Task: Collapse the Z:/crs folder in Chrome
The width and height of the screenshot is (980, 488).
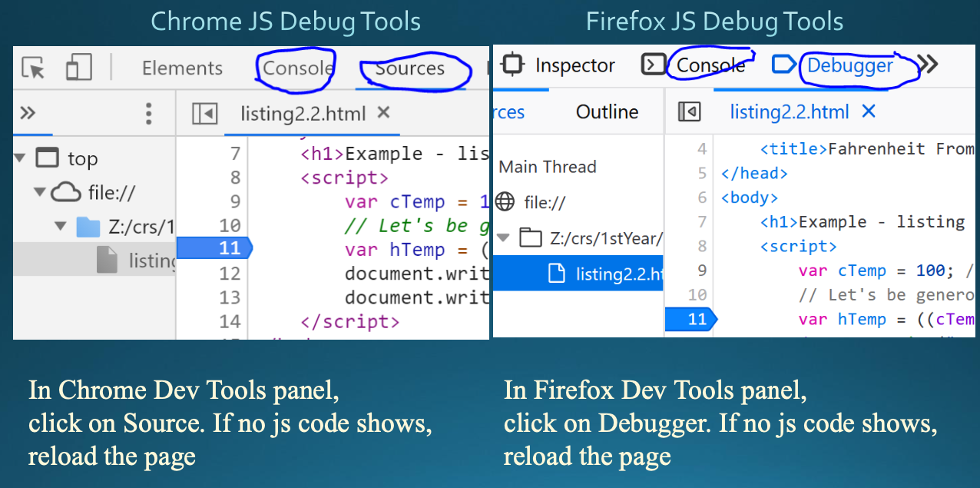Action: 61,227
